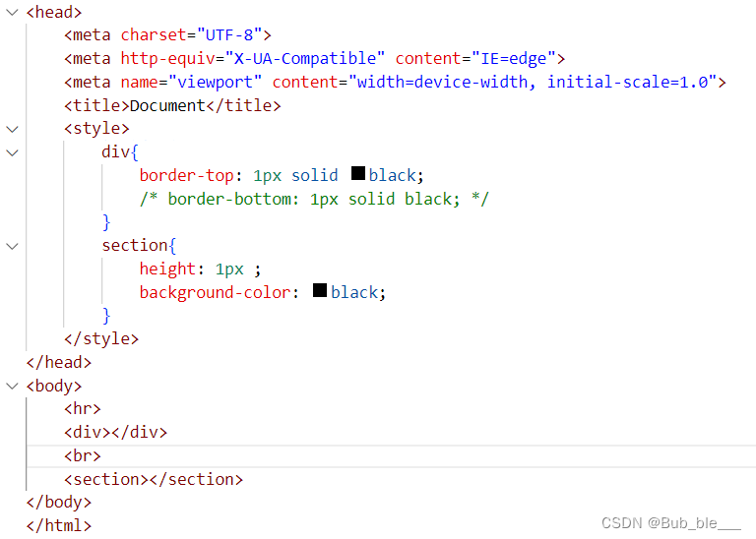The image size is (756, 539).
Task: Click the height property name
Action: [x=167, y=269]
